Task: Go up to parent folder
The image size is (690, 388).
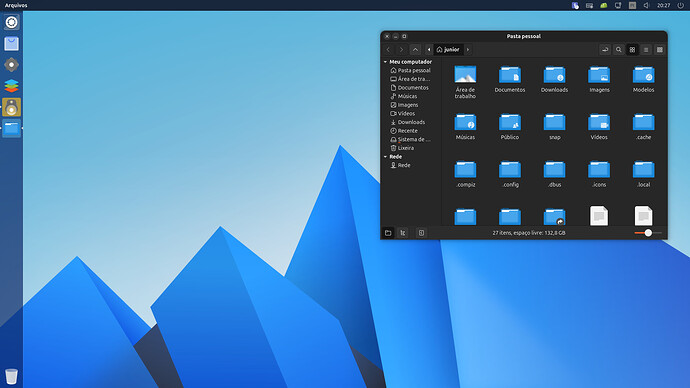Action: (415, 50)
